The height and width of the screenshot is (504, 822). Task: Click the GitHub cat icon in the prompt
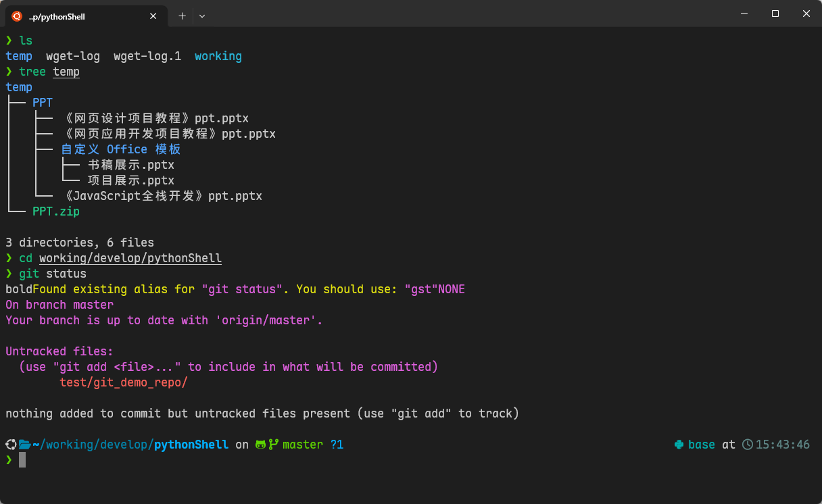click(x=261, y=445)
